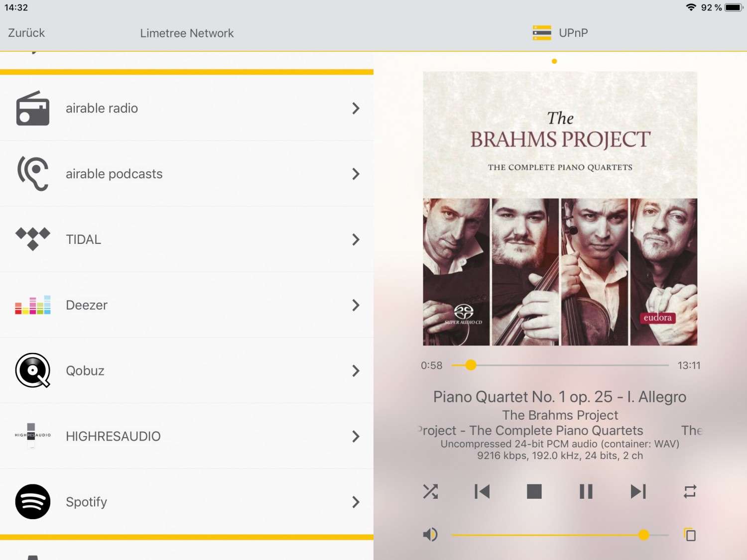Tap the Limetree Network title
This screenshot has width=747, height=560.
coord(187,33)
